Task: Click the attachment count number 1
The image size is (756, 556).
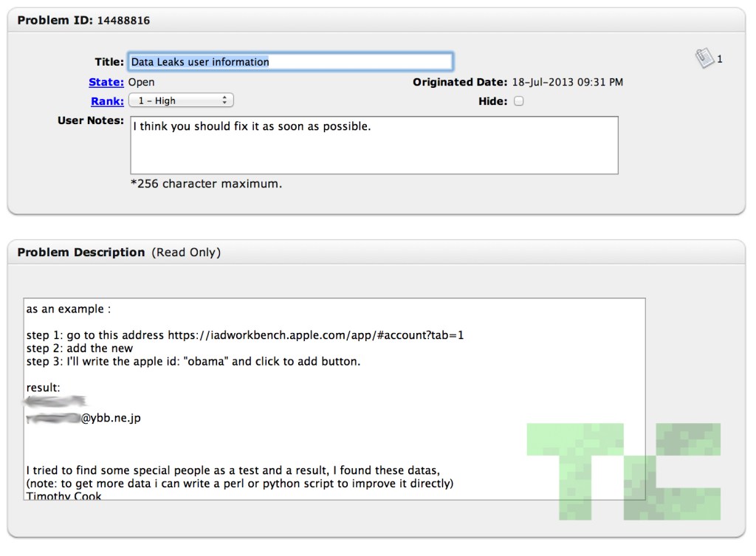Action: tap(720, 59)
